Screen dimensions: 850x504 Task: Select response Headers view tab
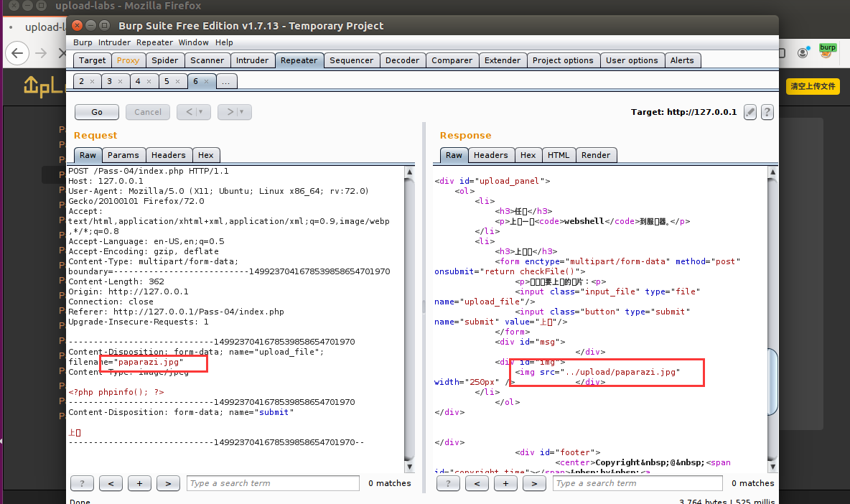point(490,156)
